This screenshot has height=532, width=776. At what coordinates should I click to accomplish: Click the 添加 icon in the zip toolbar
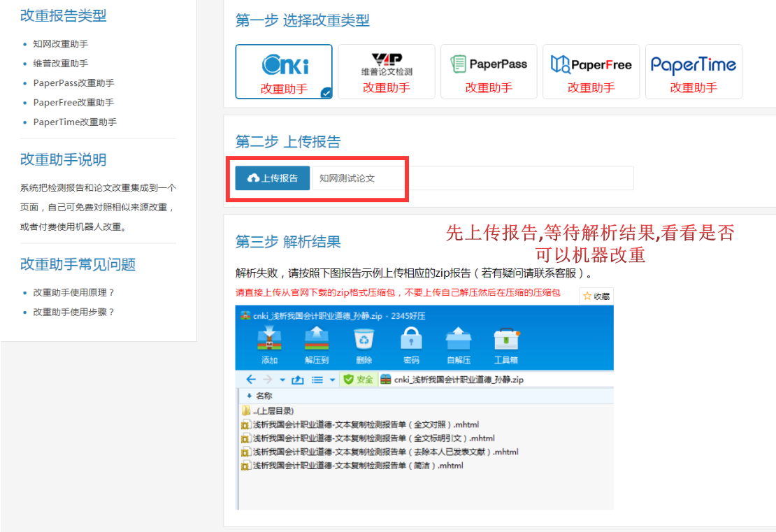point(269,340)
